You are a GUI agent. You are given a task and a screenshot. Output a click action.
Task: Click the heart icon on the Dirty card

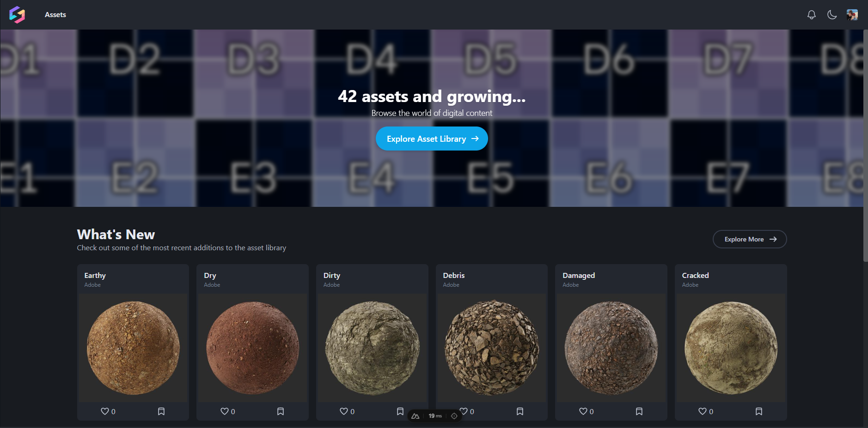[344, 411]
